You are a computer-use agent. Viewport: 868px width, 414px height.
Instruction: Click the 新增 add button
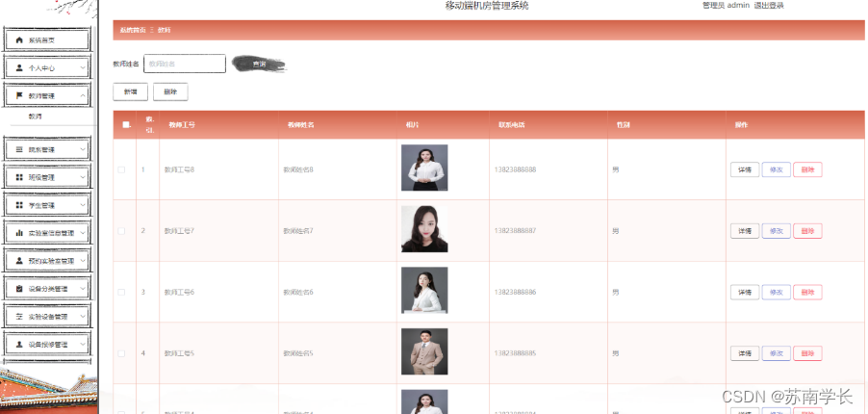coord(130,92)
